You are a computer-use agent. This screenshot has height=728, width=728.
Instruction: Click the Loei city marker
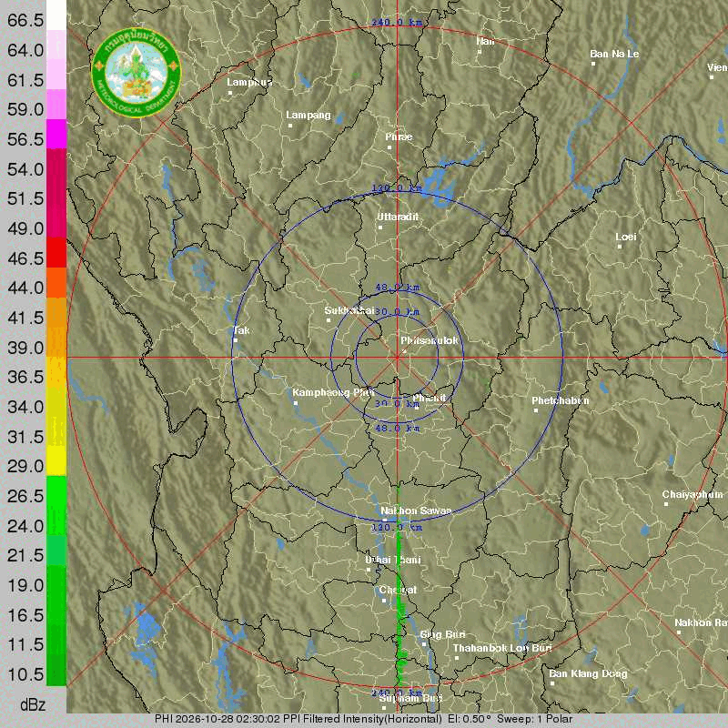620,247
